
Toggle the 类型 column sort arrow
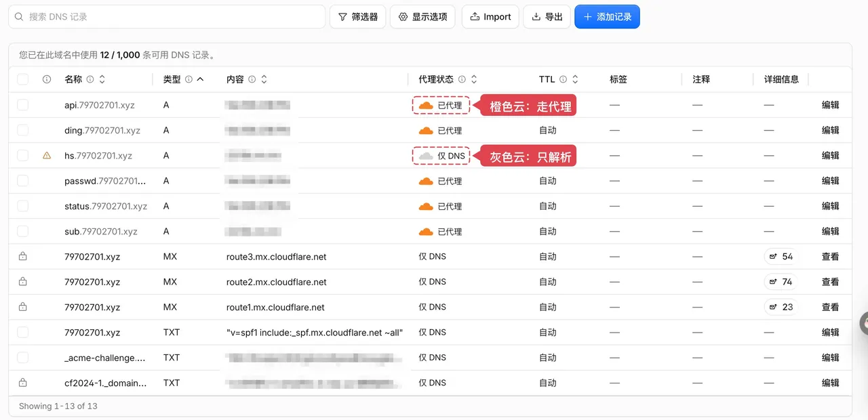click(200, 79)
